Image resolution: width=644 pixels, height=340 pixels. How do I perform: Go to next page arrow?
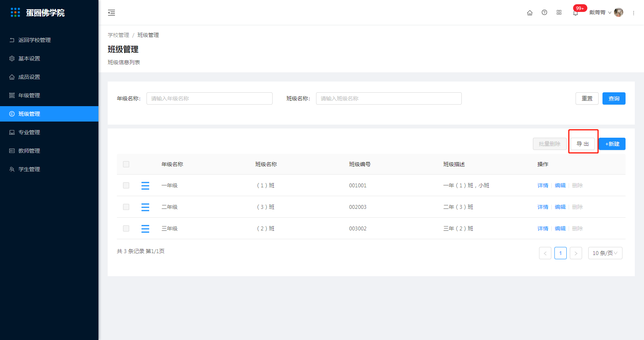(x=576, y=253)
